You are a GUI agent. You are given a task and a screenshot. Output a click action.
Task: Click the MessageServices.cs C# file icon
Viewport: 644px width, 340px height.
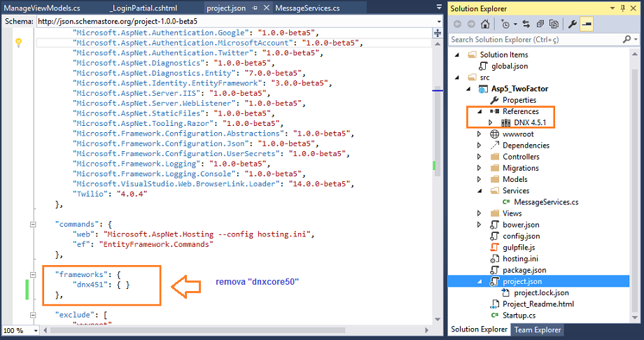coord(506,202)
